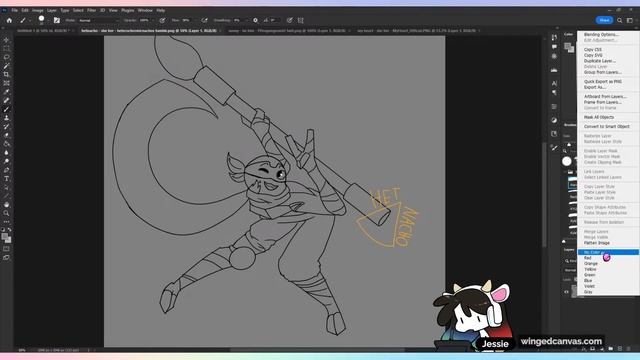The image size is (640, 360).
Task: Select the Type tool
Action: [6, 179]
